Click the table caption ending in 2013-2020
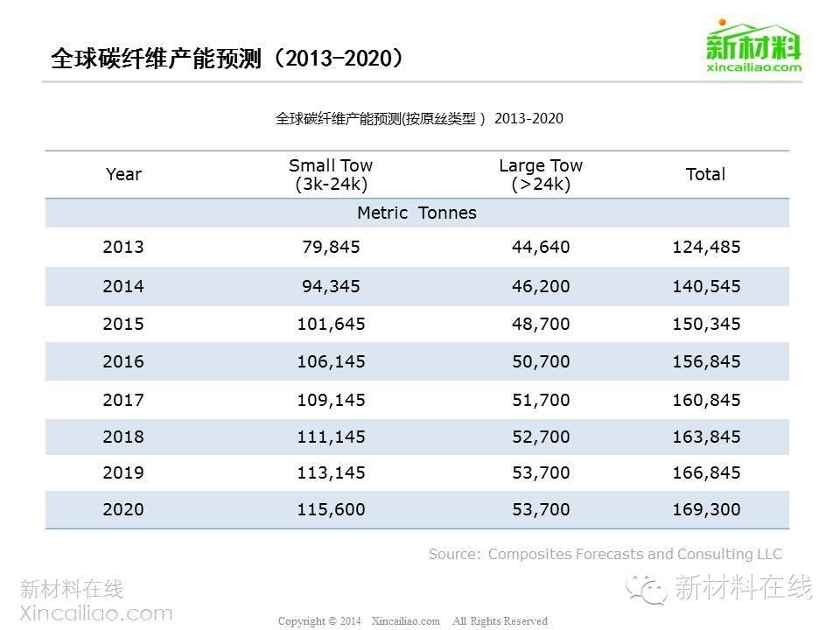Screen dimensions: 840x630 coord(419,118)
